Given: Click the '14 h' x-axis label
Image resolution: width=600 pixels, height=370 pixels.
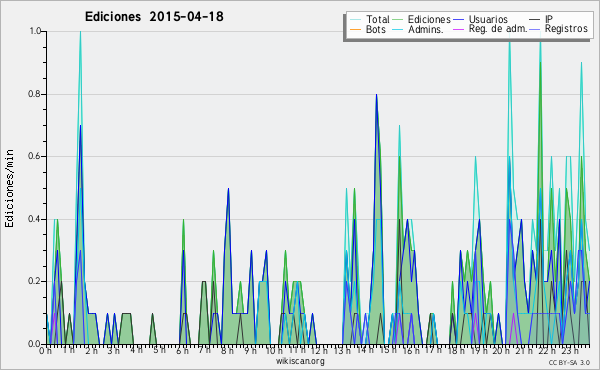Looking at the screenshot, I should (x=365, y=350).
